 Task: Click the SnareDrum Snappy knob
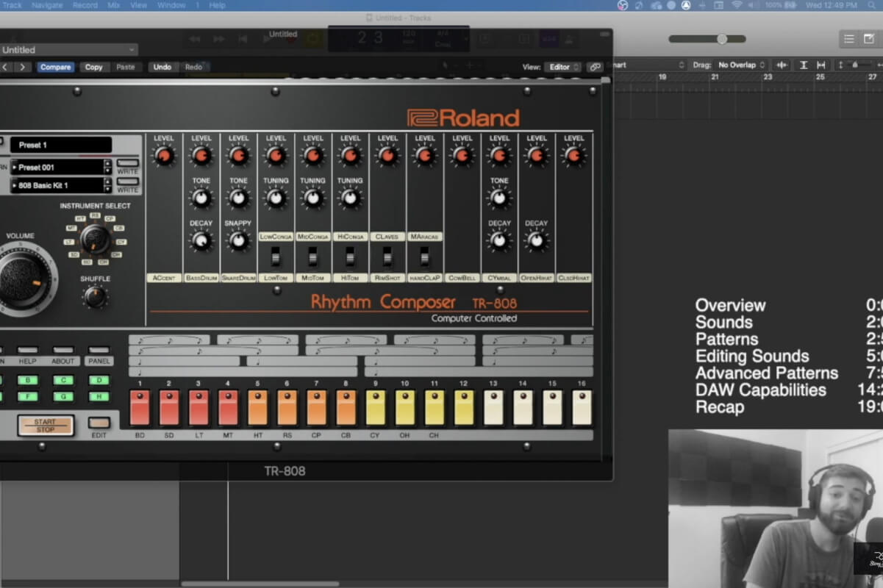(238, 240)
